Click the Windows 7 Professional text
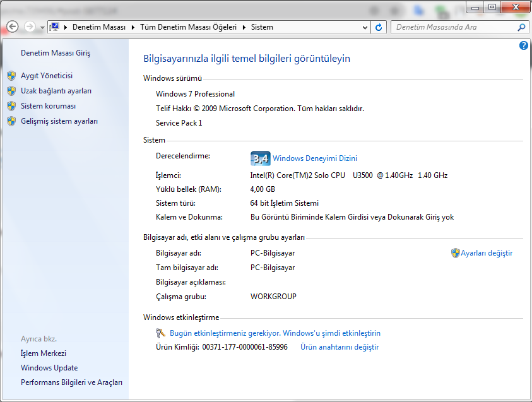This screenshot has height=402, width=532. pos(195,94)
